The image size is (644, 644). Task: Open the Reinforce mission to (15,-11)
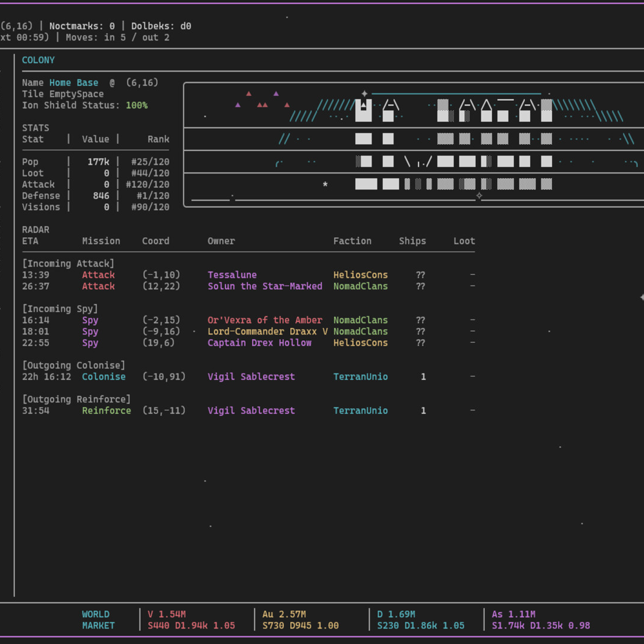106,411
